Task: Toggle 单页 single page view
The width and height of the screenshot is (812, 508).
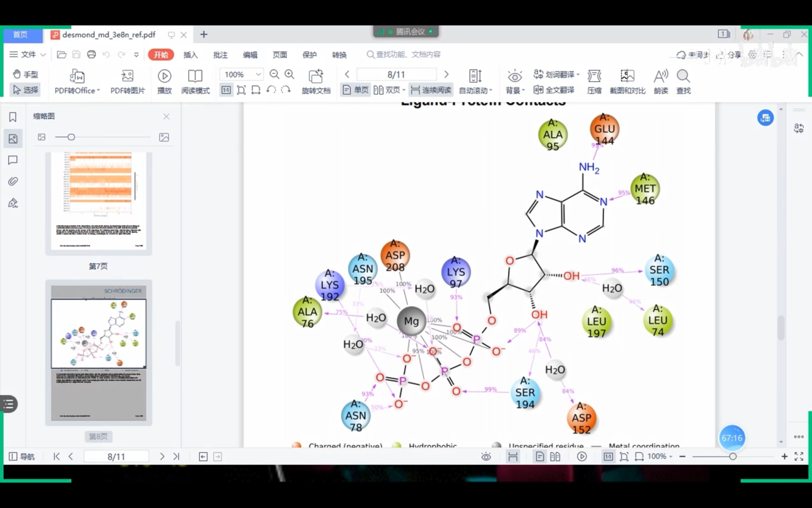Action: (x=356, y=90)
